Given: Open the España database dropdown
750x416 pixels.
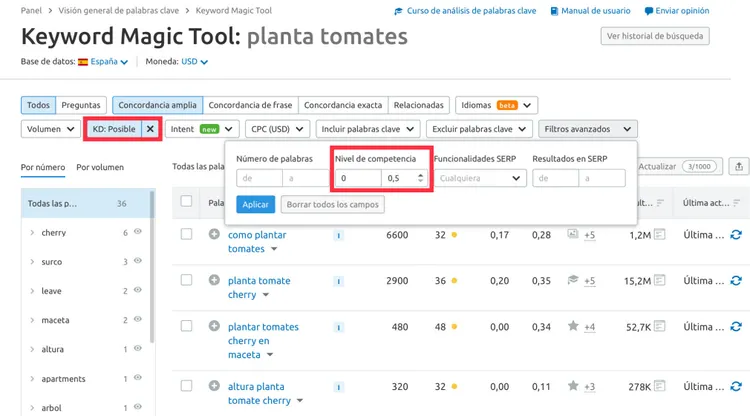Looking at the screenshot, I should [109, 62].
